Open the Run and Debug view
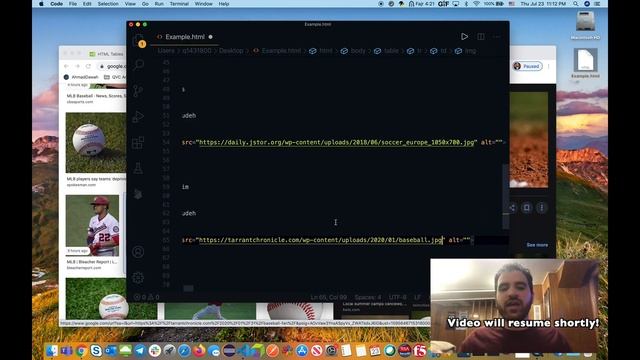Screen dimensions: 640x360 point(138,117)
